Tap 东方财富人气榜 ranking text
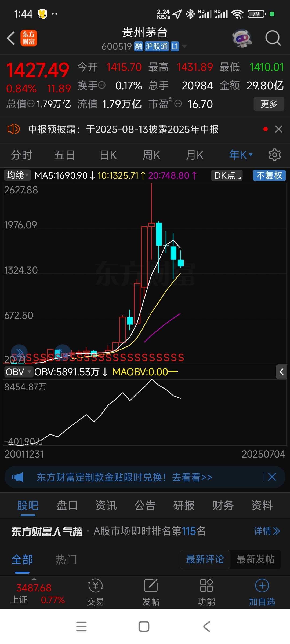Viewport: 290px width, 644px height. [47, 531]
